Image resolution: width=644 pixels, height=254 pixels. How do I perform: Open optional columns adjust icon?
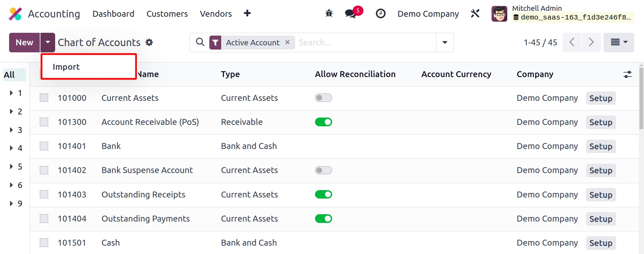627,74
